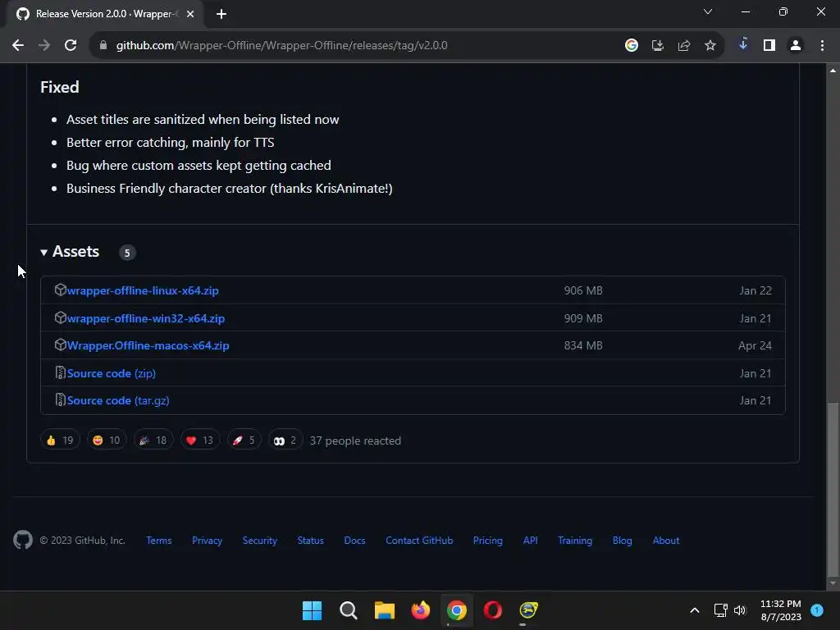
Task: Download Wrapper.Offline-macos-x64.zip
Action: click(x=148, y=345)
